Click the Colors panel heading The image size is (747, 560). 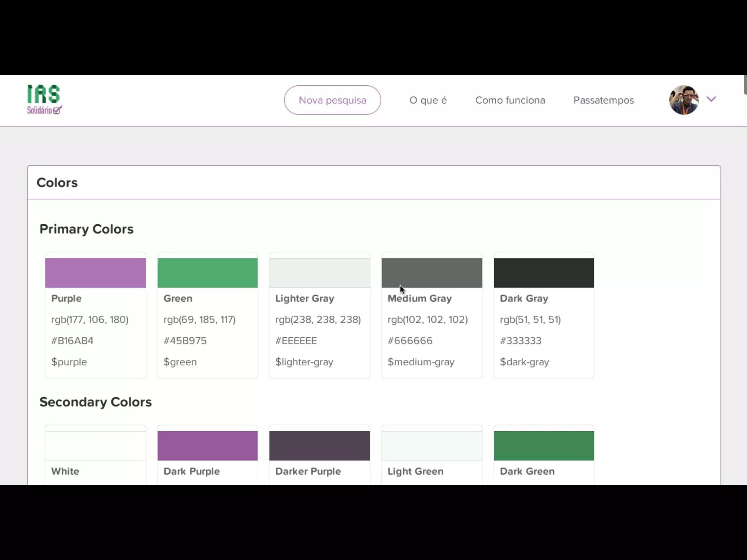tap(57, 182)
